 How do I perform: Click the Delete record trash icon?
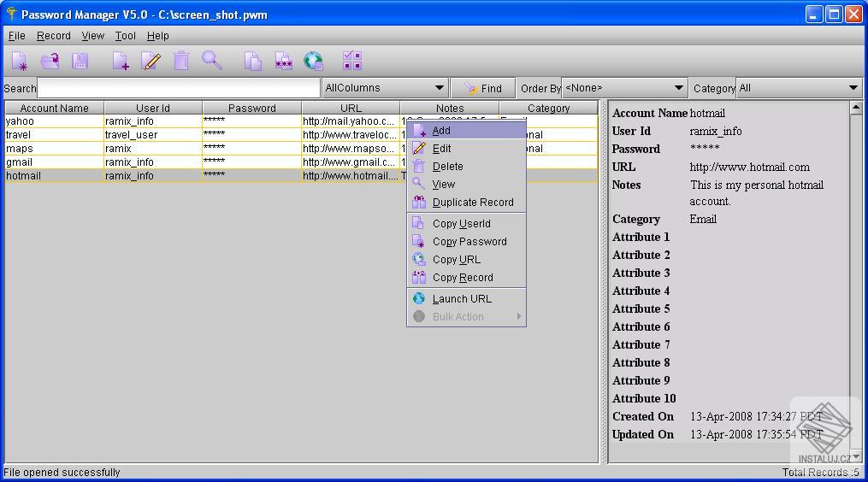(x=181, y=61)
